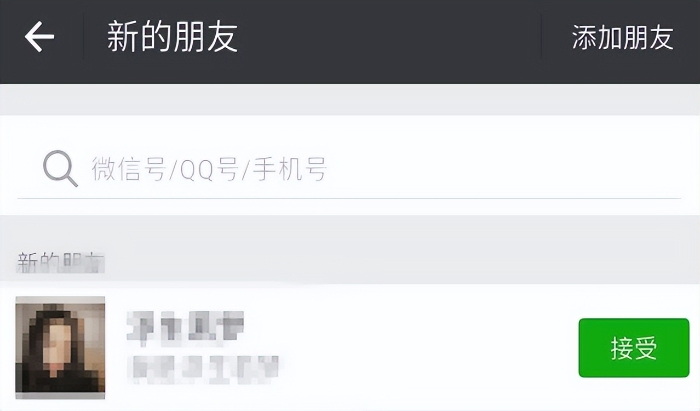Click the magnifying glass search icon

point(60,169)
